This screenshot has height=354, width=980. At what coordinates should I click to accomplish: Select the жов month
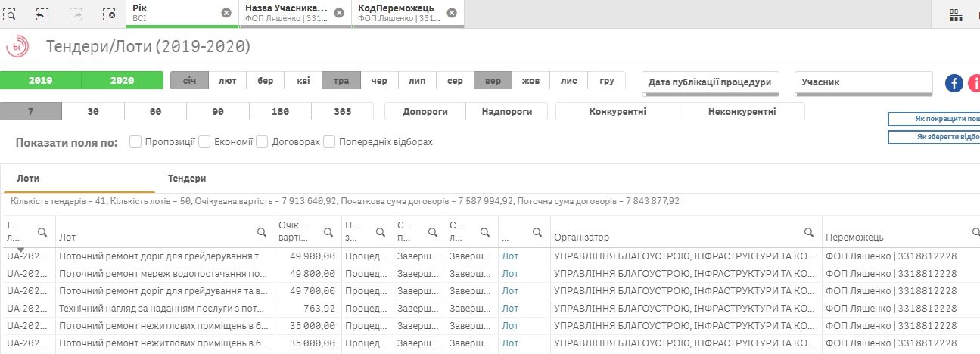pos(530,81)
